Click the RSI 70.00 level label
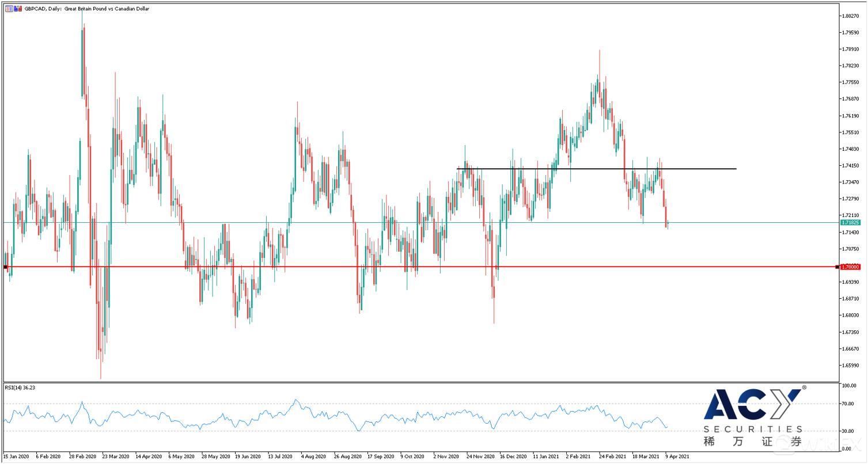868x464 pixels. (848, 404)
